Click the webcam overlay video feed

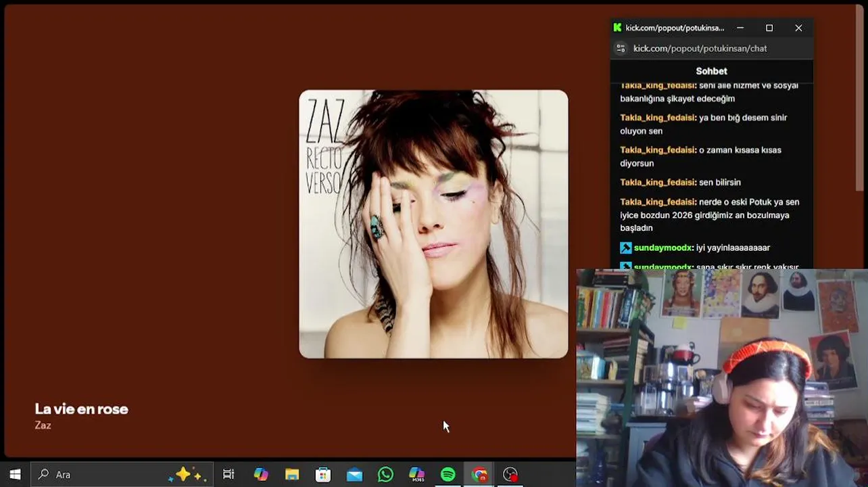[722, 377]
